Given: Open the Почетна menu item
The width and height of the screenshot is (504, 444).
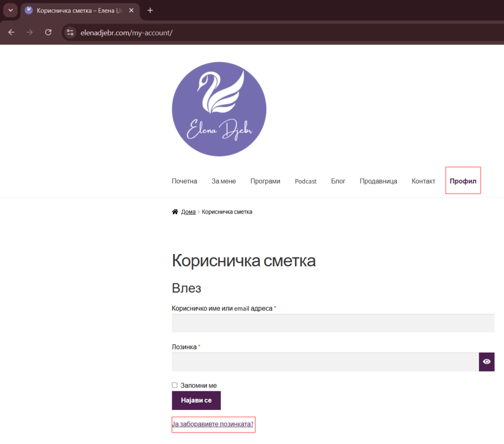Looking at the screenshot, I should 184,181.
